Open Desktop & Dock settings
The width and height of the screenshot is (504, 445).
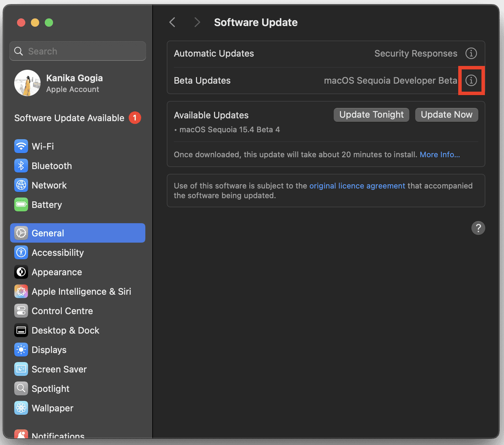[x=65, y=330]
